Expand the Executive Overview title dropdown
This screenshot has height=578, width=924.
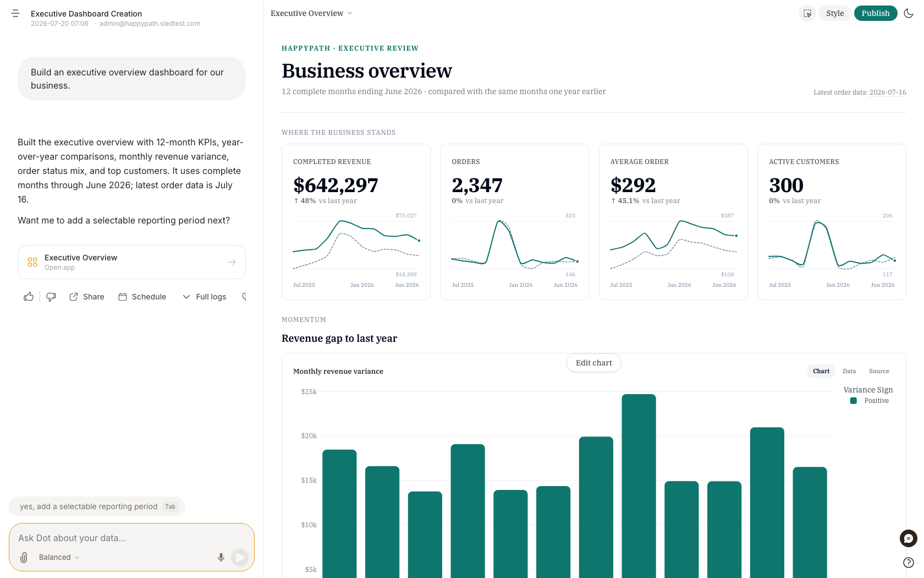pos(311,13)
